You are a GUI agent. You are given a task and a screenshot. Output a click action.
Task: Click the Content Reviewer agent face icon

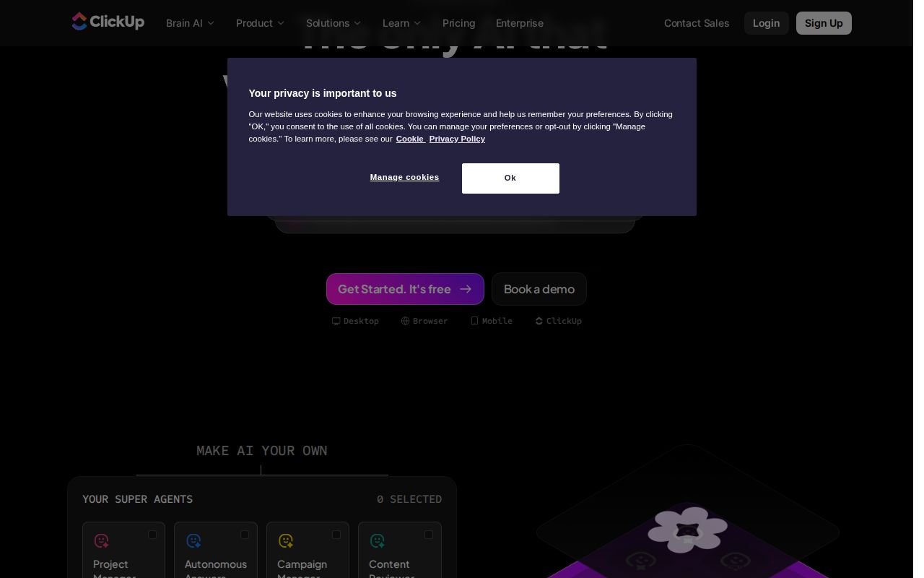point(378,540)
